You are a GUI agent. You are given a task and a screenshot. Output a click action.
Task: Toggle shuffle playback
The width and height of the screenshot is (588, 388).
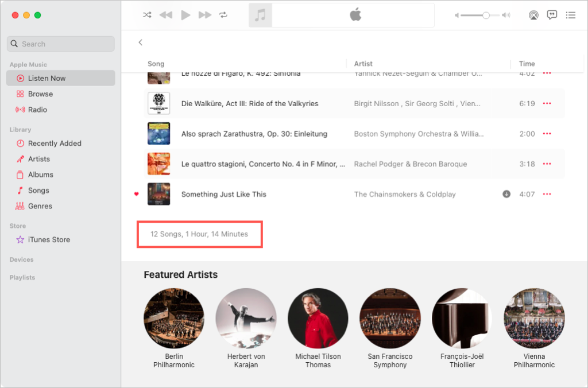pyautogui.click(x=147, y=15)
